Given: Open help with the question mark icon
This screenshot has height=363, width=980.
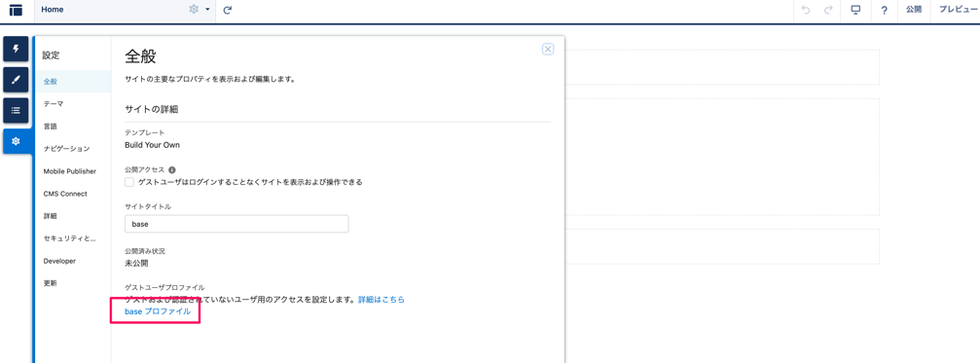Looking at the screenshot, I should 885,10.
